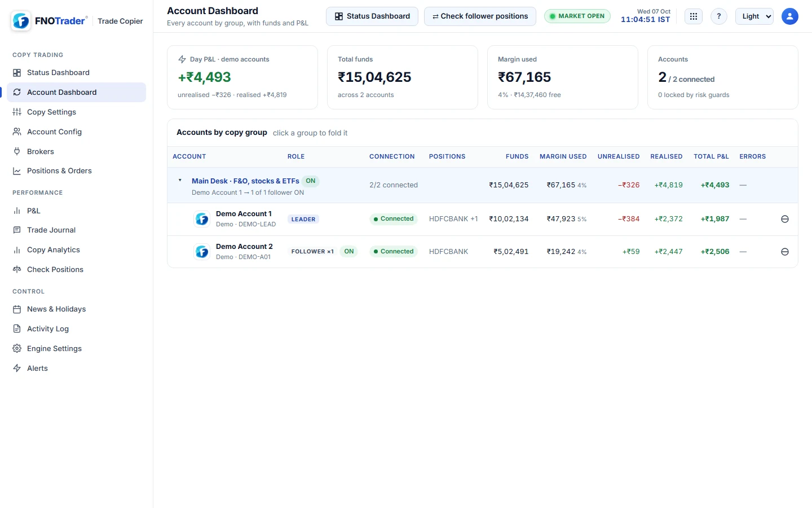The image size is (812, 508).
Task: Click the Connected badge for Demo Account 1
Action: (394, 219)
